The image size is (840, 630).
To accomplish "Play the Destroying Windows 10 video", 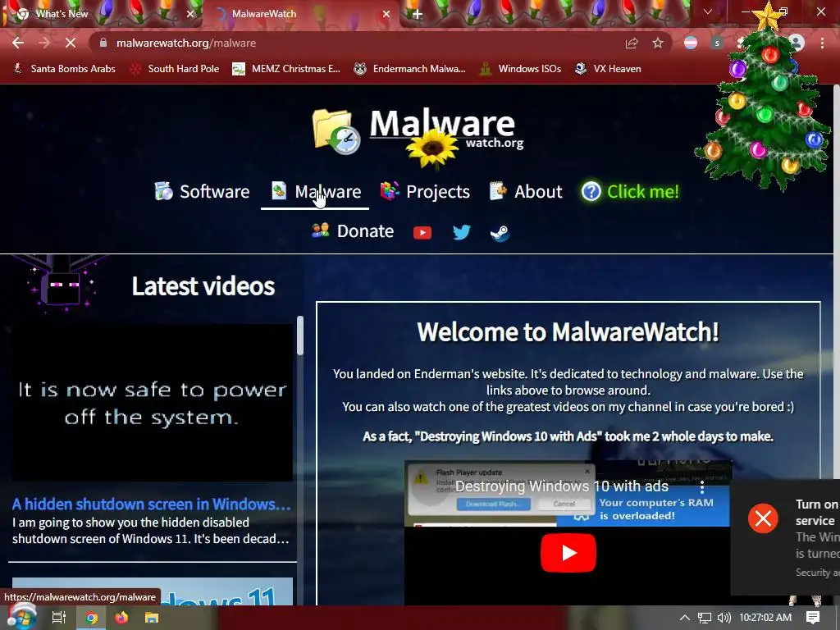I will coord(568,553).
